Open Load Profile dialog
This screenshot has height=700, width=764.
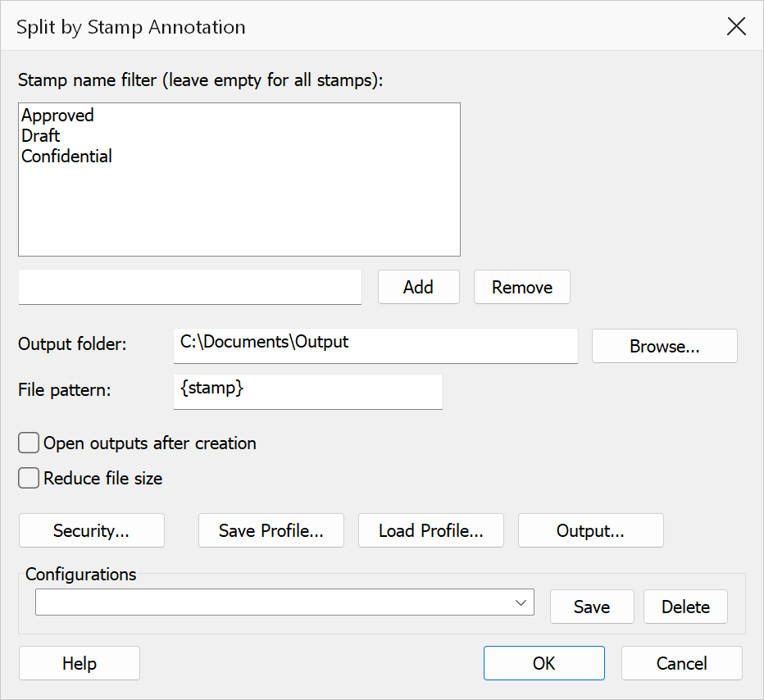[431, 530]
